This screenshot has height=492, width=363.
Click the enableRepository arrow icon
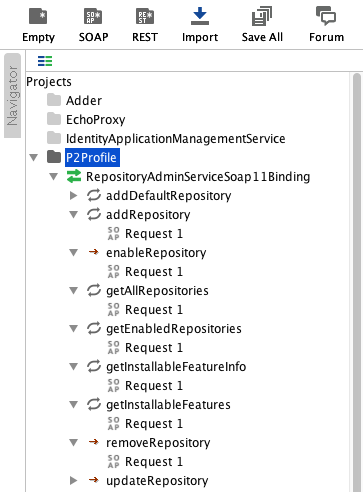(x=94, y=252)
